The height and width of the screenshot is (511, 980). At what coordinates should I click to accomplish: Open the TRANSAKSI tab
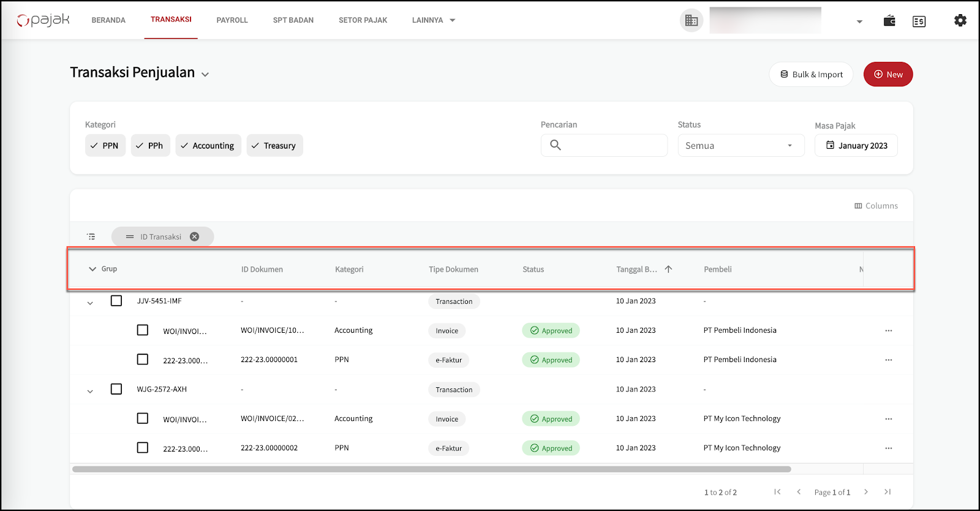pyautogui.click(x=171, y=20)
